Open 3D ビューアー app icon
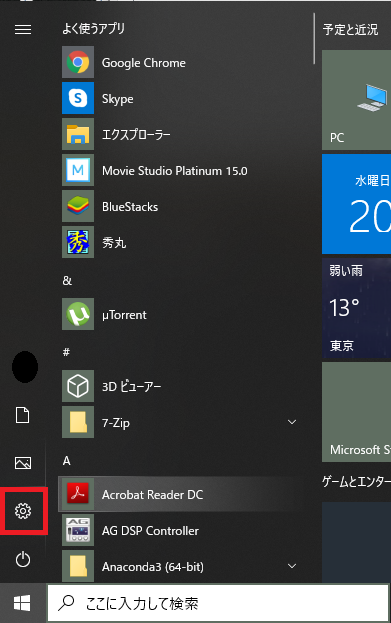This screenshot has height=623, width=391. [x=78, y=386]
